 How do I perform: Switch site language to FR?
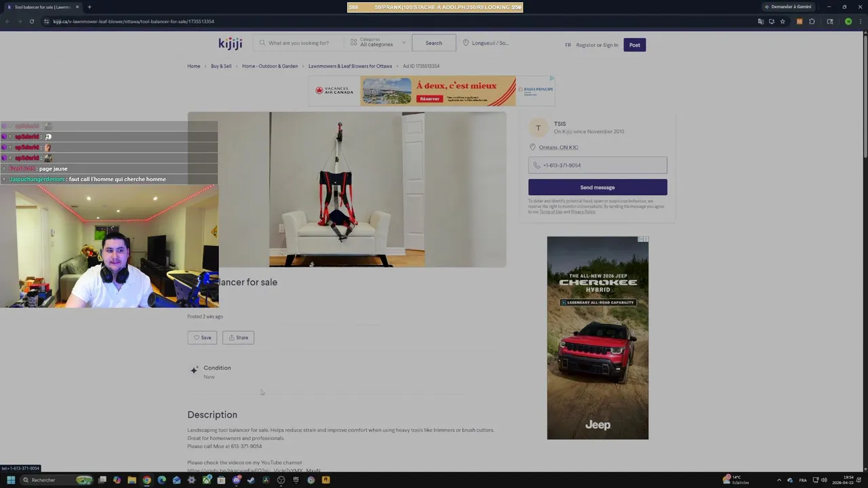pyautogui.click(x=568, y=45)
